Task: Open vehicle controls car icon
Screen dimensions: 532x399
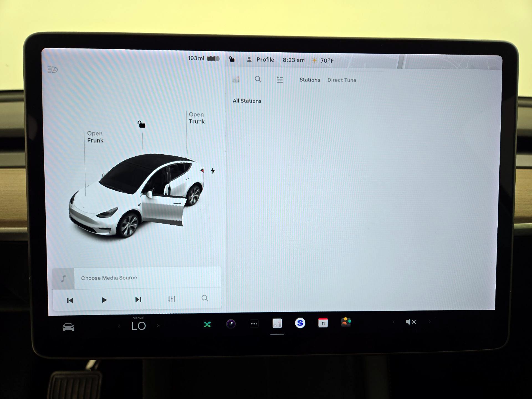Action: click(68, 327)
